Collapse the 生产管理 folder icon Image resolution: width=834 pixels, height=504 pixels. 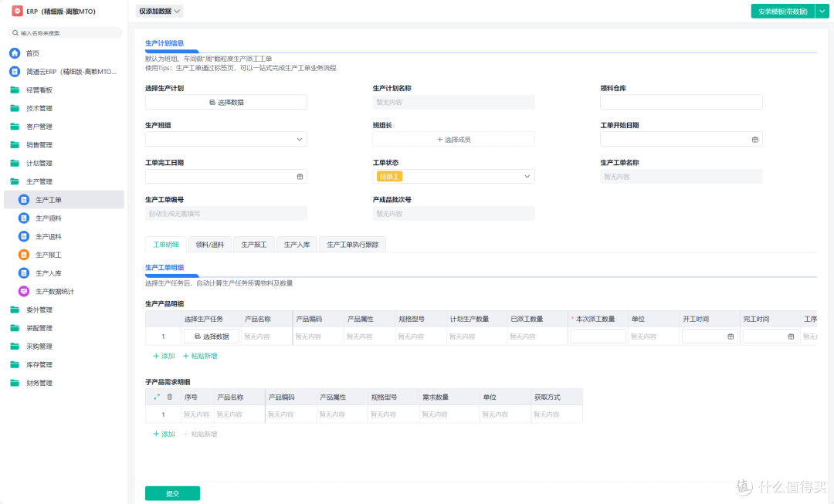pos(15,181)
